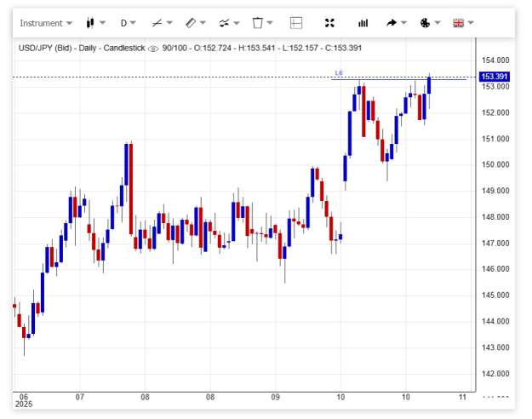This screenshot has height=419, width=532.
Task: Click the volume bars icon
Action: (363, 23)
